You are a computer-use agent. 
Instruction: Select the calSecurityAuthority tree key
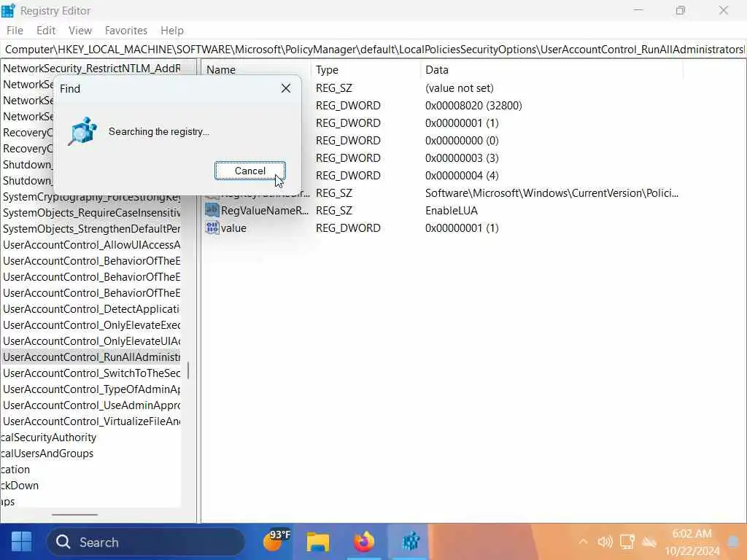tap(49, 437)
